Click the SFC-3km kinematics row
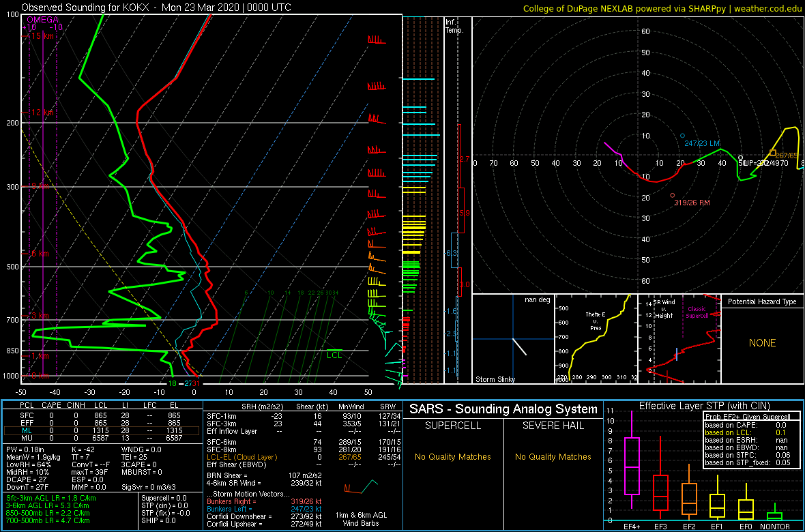The width and height of the screenshot is (805, 532). point(304,423)
